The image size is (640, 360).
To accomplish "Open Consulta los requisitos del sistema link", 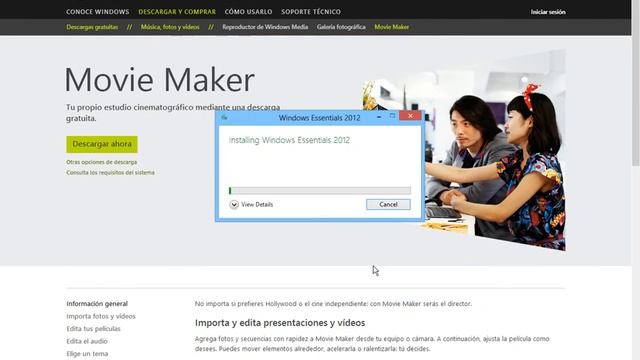I will point(110,173).
